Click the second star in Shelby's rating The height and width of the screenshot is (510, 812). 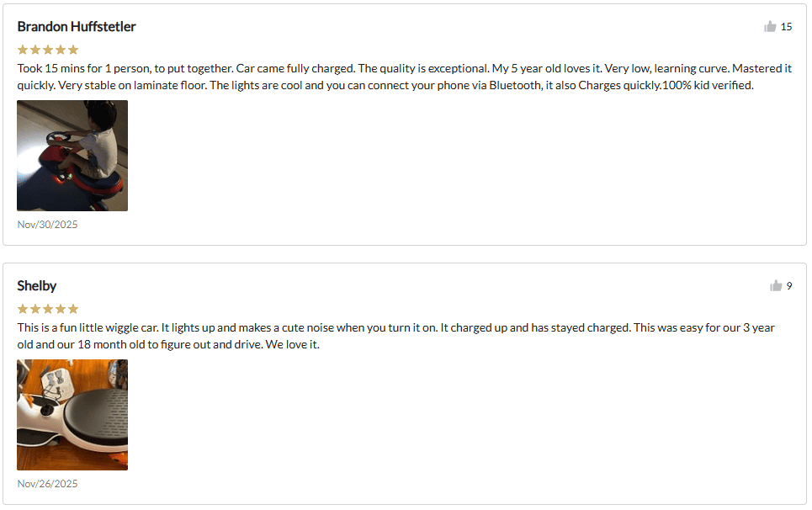(x=35, y=309)
